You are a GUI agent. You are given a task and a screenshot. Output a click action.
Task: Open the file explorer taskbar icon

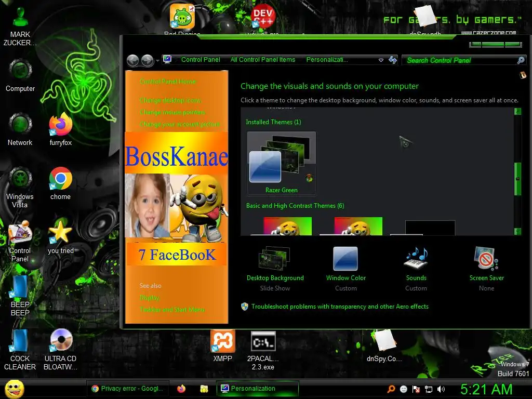coord(204,389)
